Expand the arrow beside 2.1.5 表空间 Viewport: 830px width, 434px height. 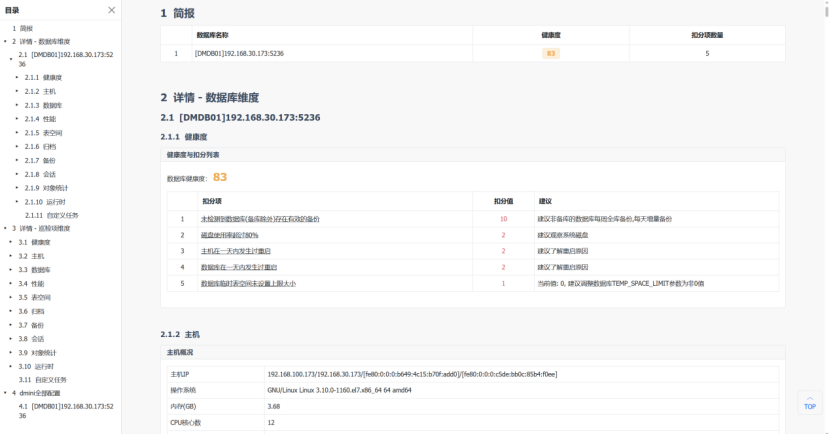pyautogui.click(x=17, y=132)
